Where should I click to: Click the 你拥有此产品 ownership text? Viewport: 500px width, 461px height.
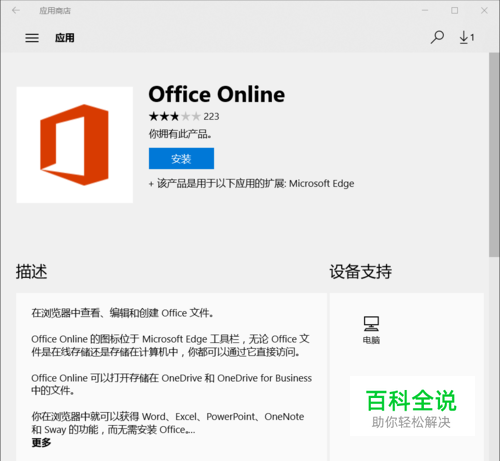coord(180,134)
